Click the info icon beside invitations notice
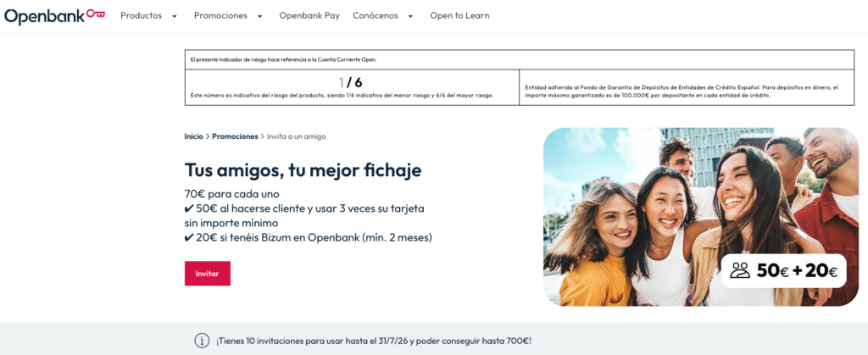 [202, 341]
